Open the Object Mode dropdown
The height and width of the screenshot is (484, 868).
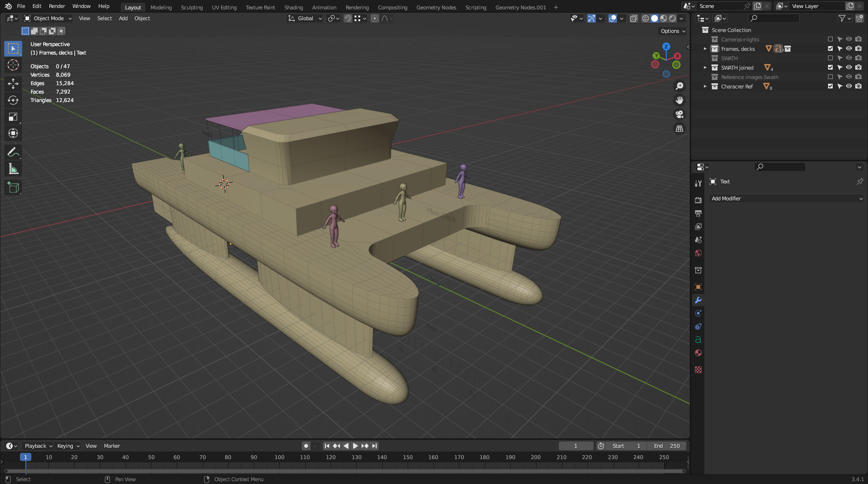point(48,18)
